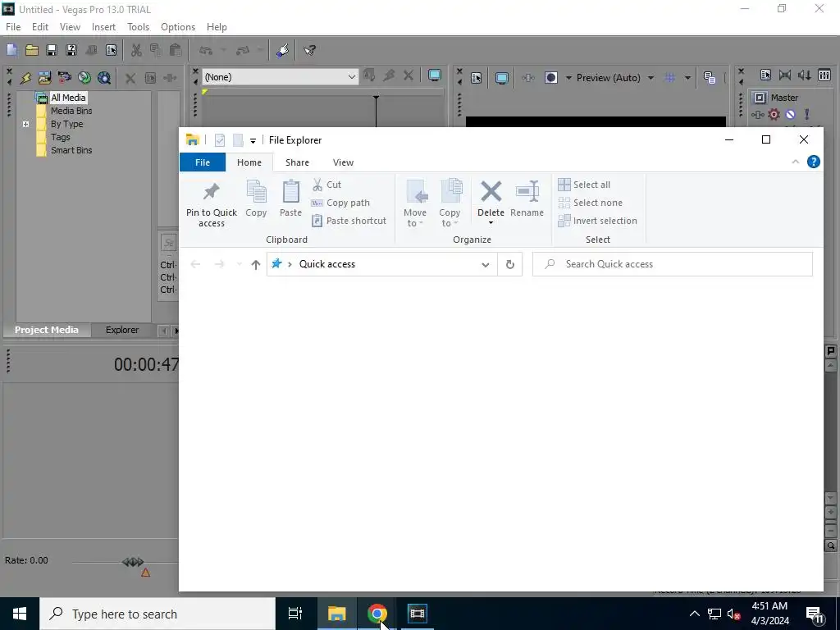Toggle external monitor preview in Video Preview

501,78
